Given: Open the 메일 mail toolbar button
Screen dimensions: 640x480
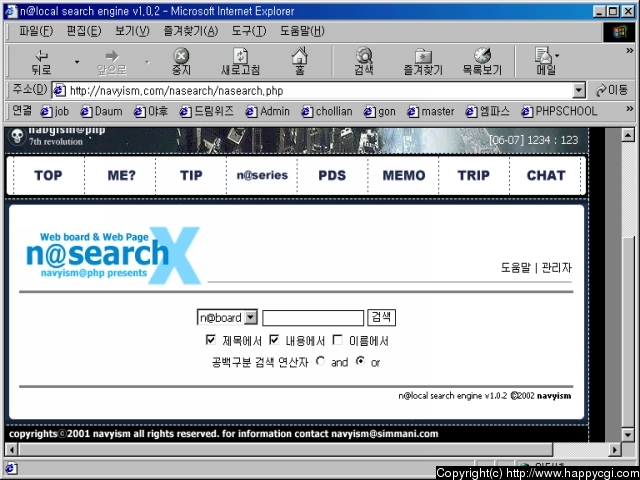Looking at the screenshot, I should pos(546,62).
